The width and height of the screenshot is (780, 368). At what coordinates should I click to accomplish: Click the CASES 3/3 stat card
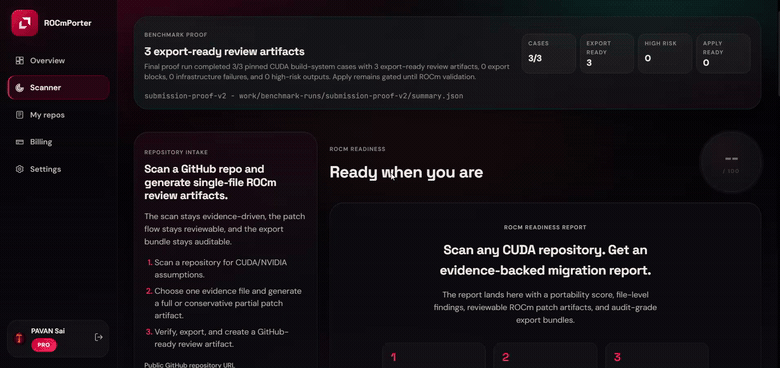(x=549, y=54)
